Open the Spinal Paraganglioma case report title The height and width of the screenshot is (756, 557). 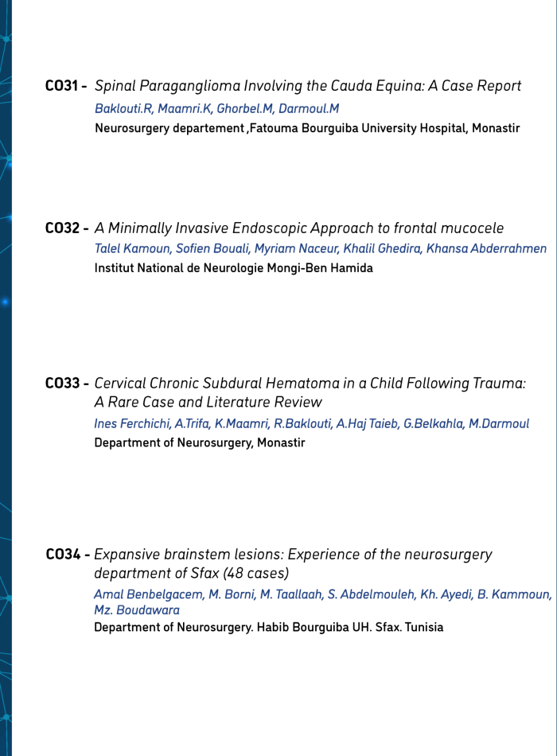point(308,86)
